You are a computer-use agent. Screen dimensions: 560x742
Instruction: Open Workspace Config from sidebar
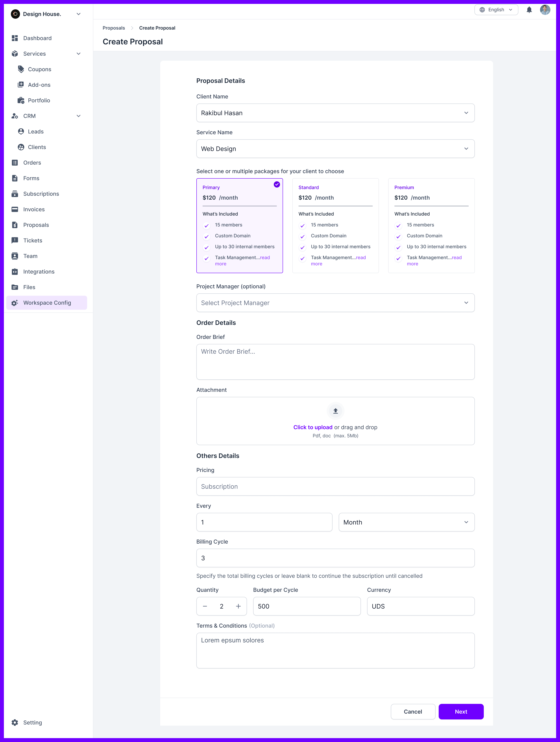click(x=47, y=303)
